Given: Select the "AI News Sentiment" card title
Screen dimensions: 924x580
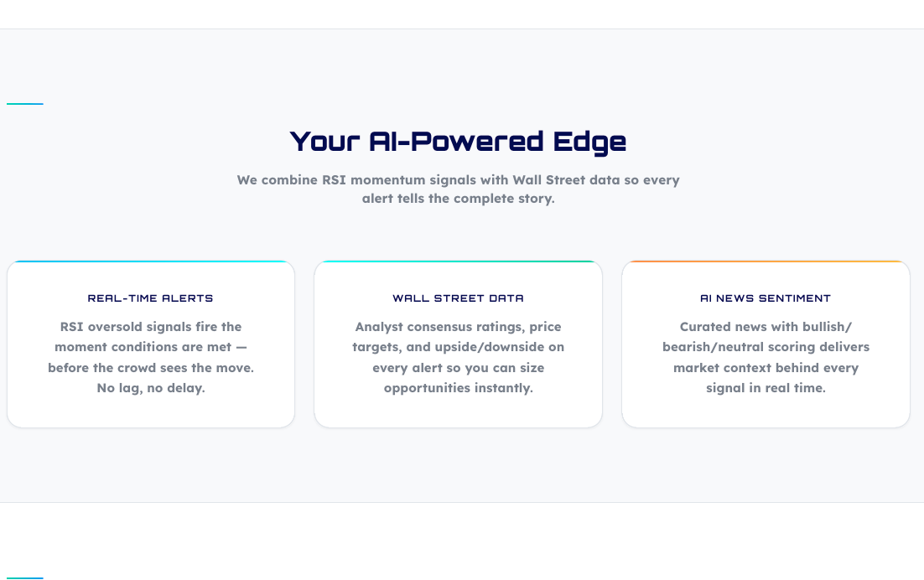Looking at the screenshot, I should 766,298.
